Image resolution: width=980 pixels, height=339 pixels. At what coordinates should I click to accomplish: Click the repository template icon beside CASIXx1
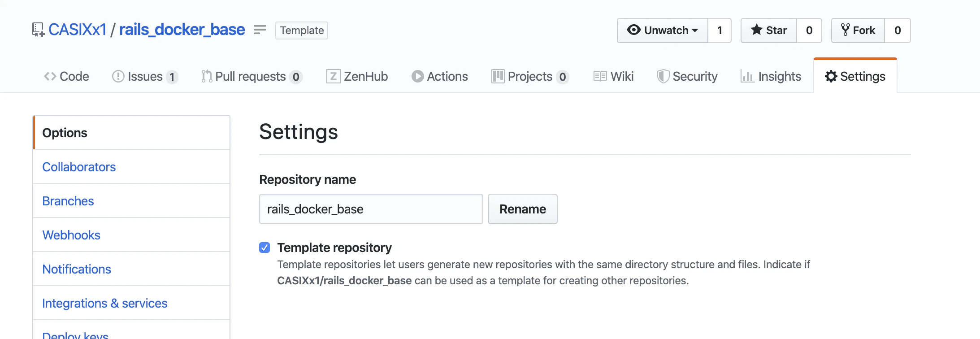tap(38, 30)
